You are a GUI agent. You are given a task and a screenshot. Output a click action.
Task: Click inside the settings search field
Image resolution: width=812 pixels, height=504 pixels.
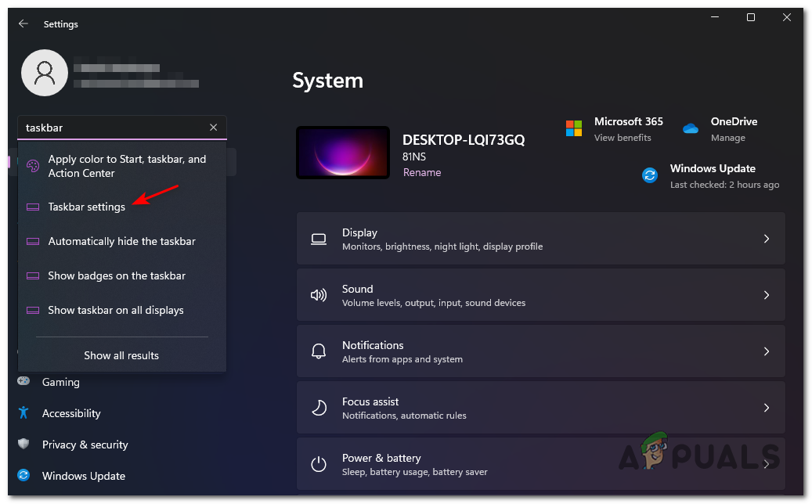point(110,128)
